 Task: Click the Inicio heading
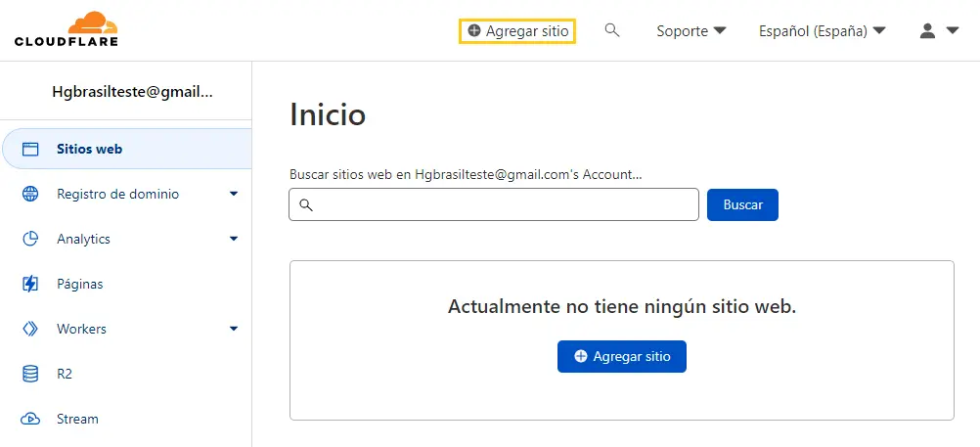point(328,115)
